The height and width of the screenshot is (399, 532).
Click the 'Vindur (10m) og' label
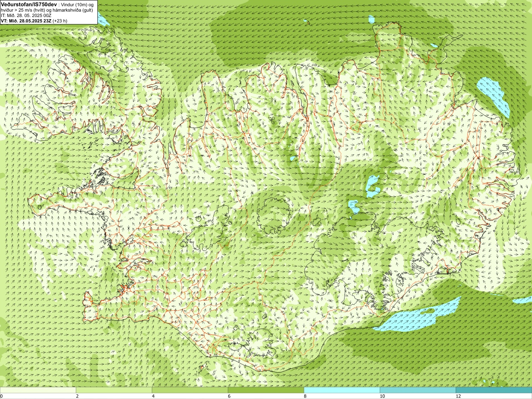tap(78, 4)
